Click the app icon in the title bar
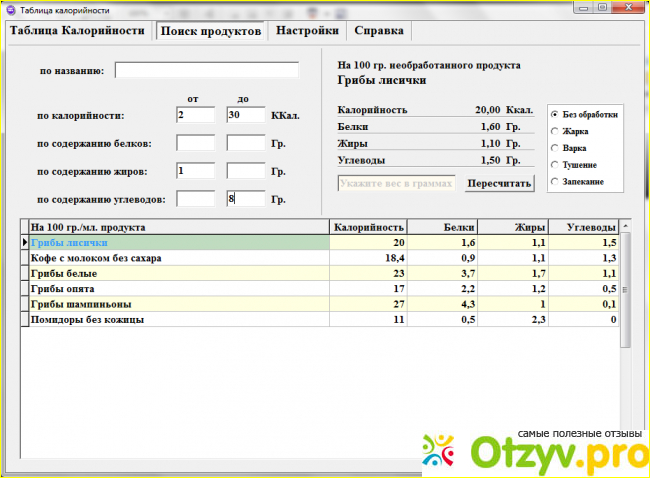 pyautogui.click(x=10, y=8)
